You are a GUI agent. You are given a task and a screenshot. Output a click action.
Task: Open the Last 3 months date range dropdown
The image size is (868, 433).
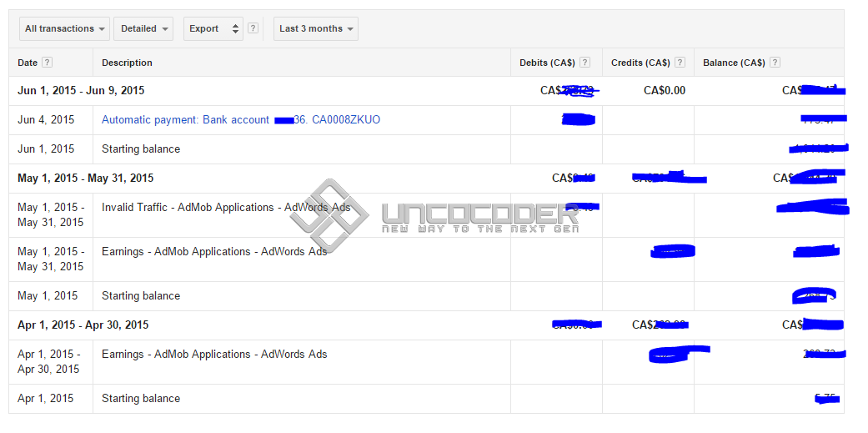(x=315, y=29)
